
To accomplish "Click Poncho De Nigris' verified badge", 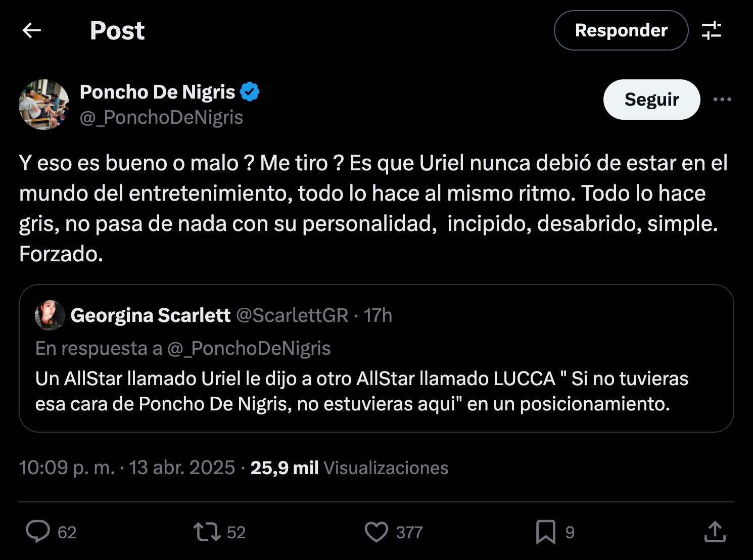I will pos(250,91).
